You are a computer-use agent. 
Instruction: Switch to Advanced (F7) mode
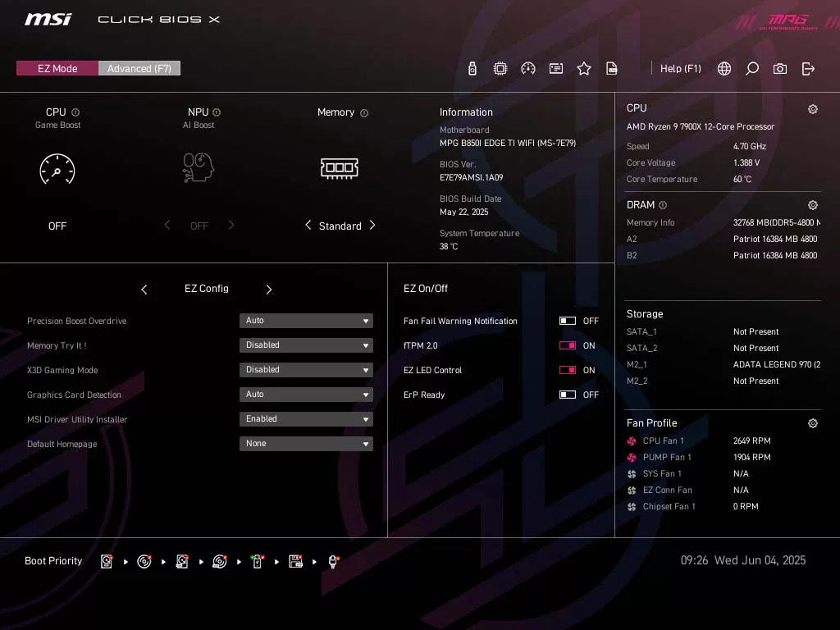[x=139, y=68]
